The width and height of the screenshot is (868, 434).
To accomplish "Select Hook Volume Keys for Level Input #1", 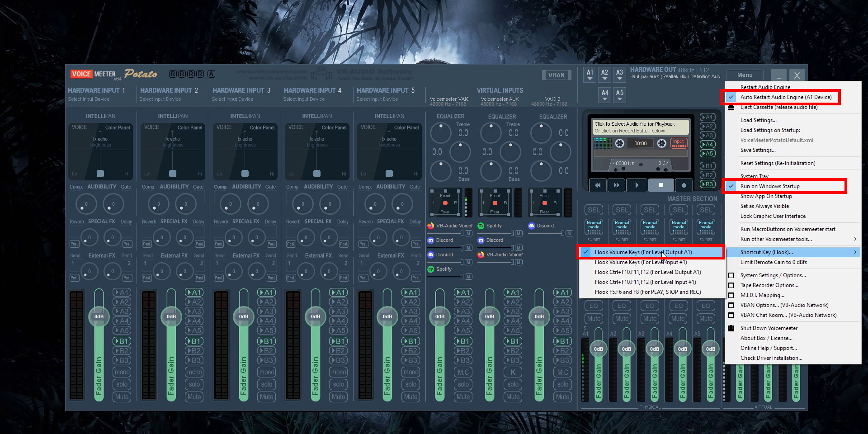I will (641, 262).
